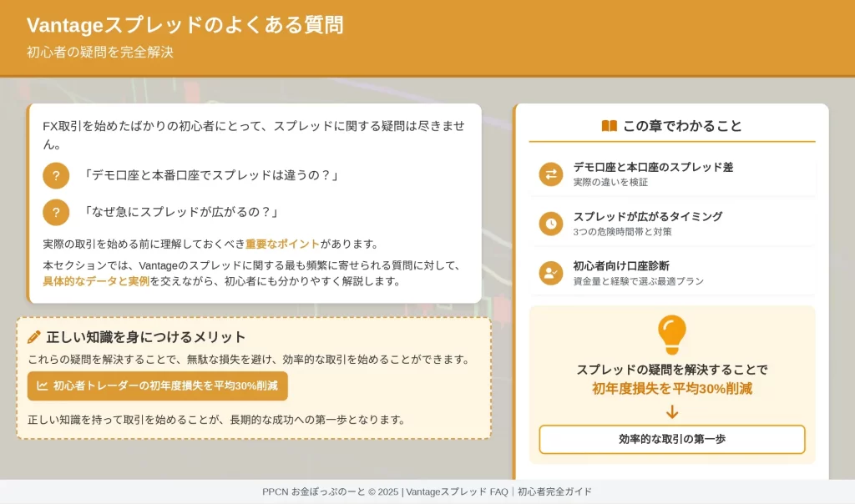Screen dimensions: 855x504
Task: Click the heading 正しい知識を身につけるメリット
Action: (146, 337)
